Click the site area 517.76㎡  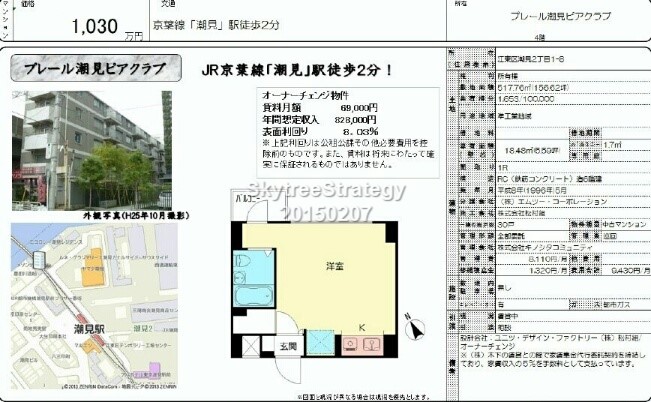point(533,88)
